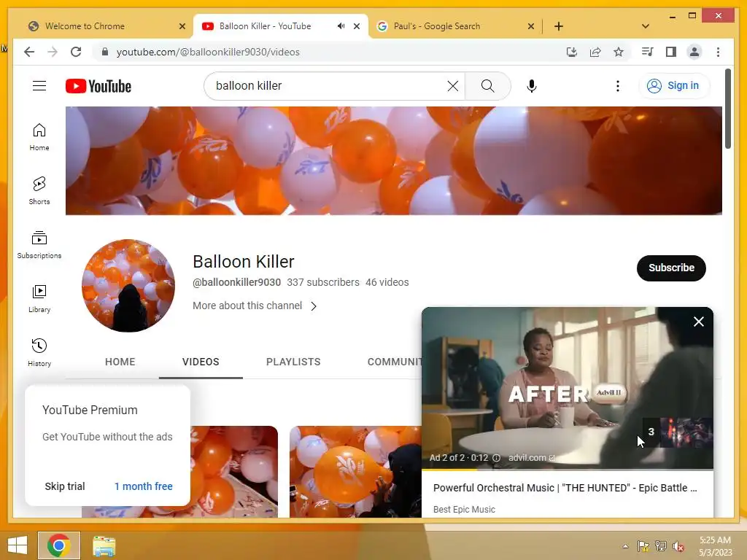
Task: Click the network icon in system tray
Action: point(661,546)
